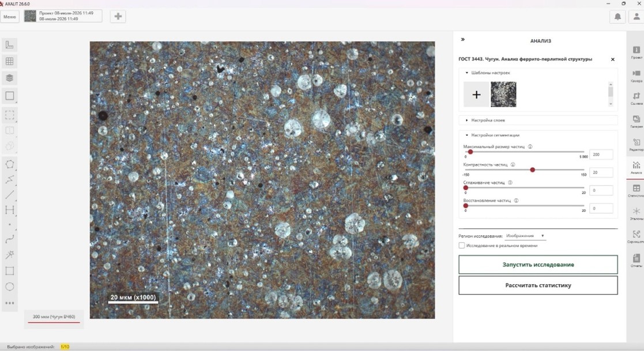Open the Скриншоты sidebar section
The width and height of the screenshot is (644, 351).
click(636, 236)
